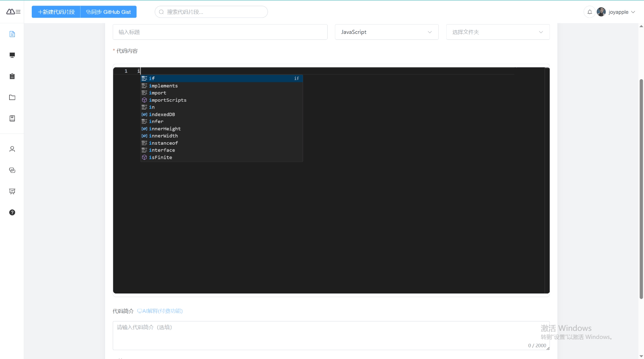The width and height of the screenshot is (644, 359).
Task: Select 'import' autocomplete suggestion
Action: point(221,93)
